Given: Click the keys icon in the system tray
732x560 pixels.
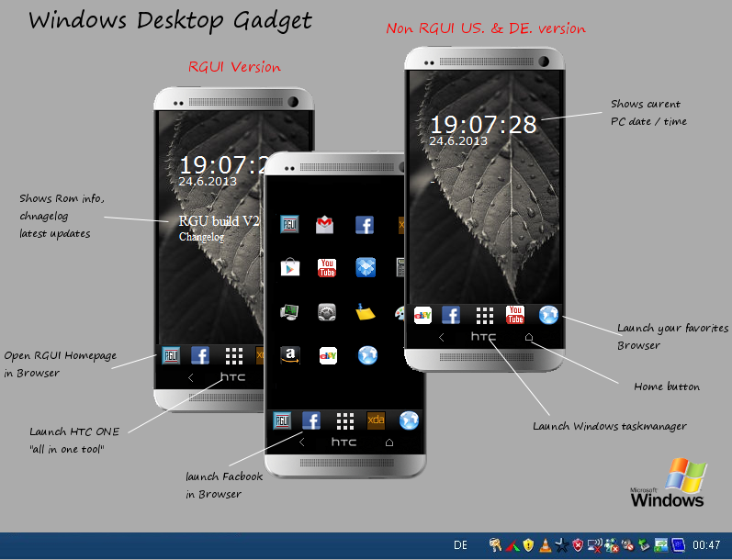Looking at the screenshot, I should (x=495, y=545).
